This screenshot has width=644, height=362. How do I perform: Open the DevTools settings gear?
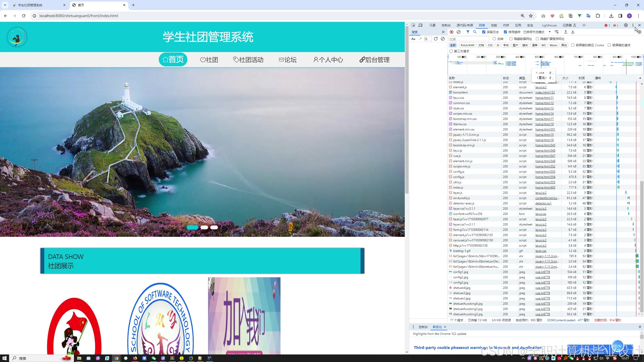pos(626,25)
